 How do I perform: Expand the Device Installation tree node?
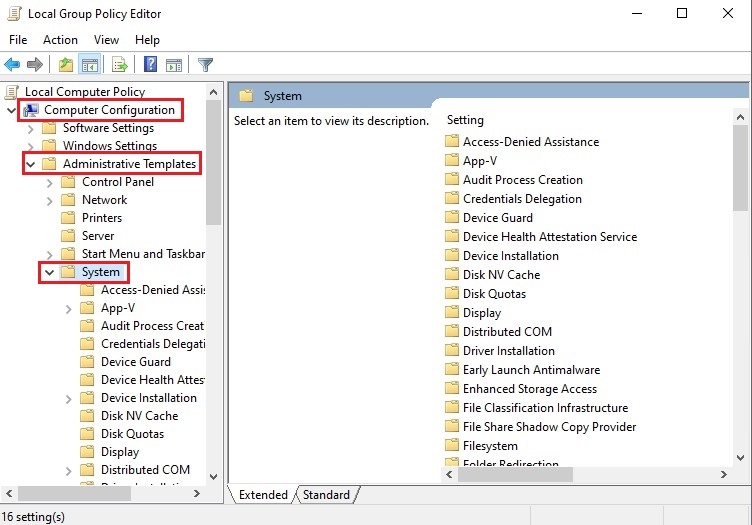69,399
